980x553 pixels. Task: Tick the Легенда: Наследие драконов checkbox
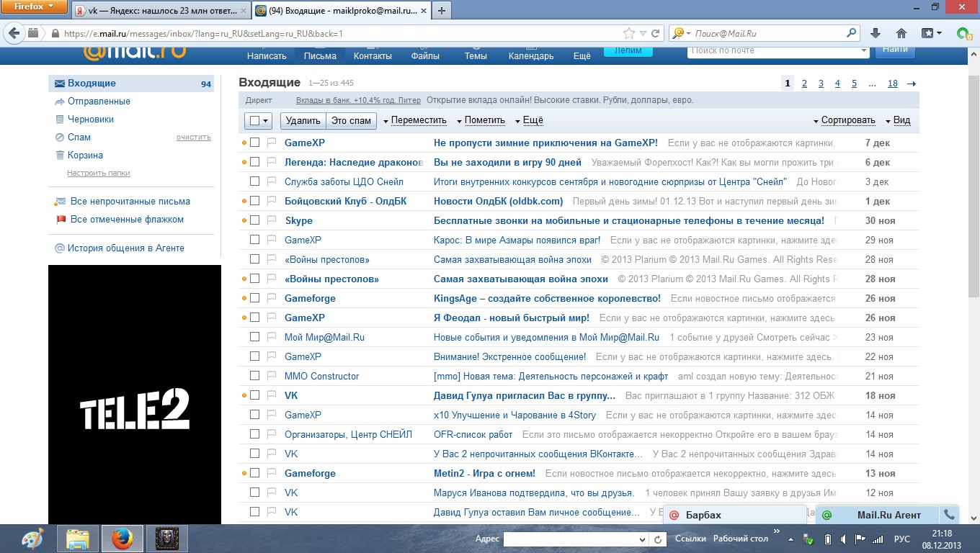(254, 162)
